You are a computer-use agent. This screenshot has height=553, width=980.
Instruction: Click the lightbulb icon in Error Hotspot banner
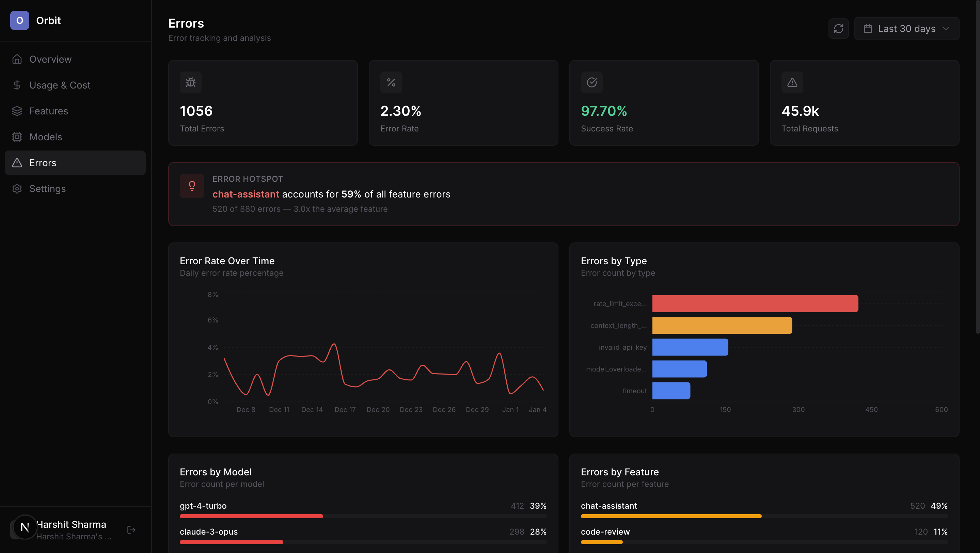(x=192, y=186)
